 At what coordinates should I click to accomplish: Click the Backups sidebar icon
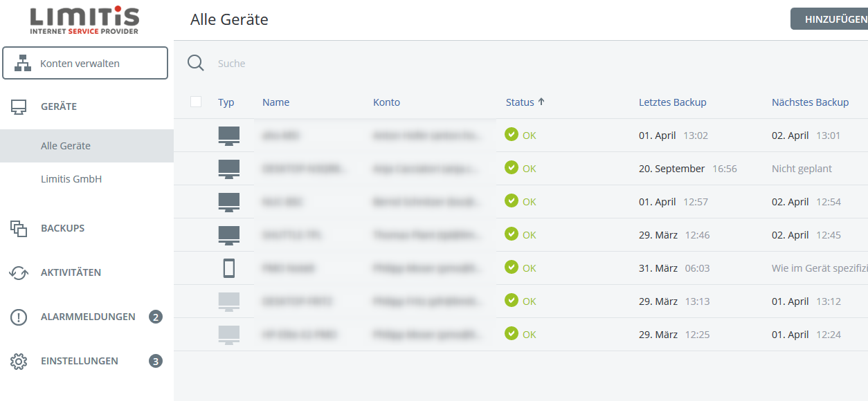19,228
